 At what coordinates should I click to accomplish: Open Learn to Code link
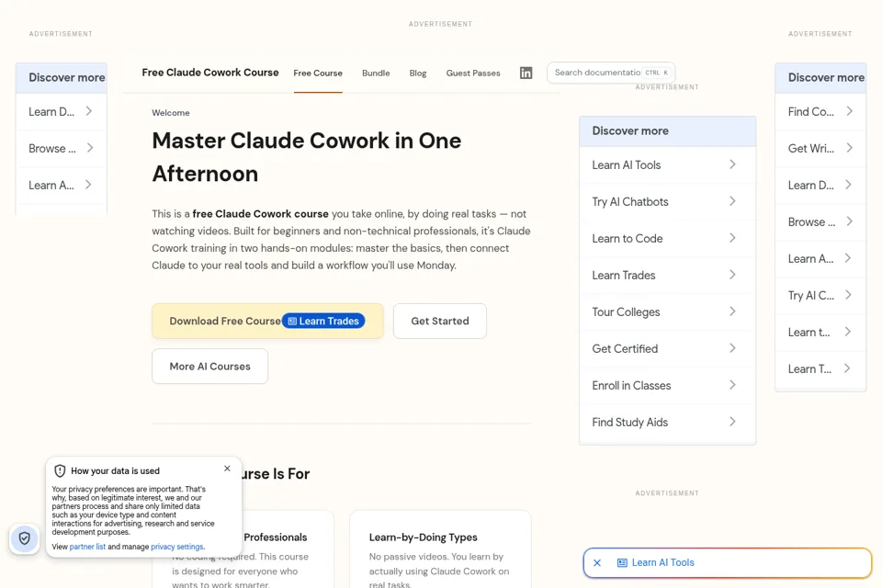(628, 239)
